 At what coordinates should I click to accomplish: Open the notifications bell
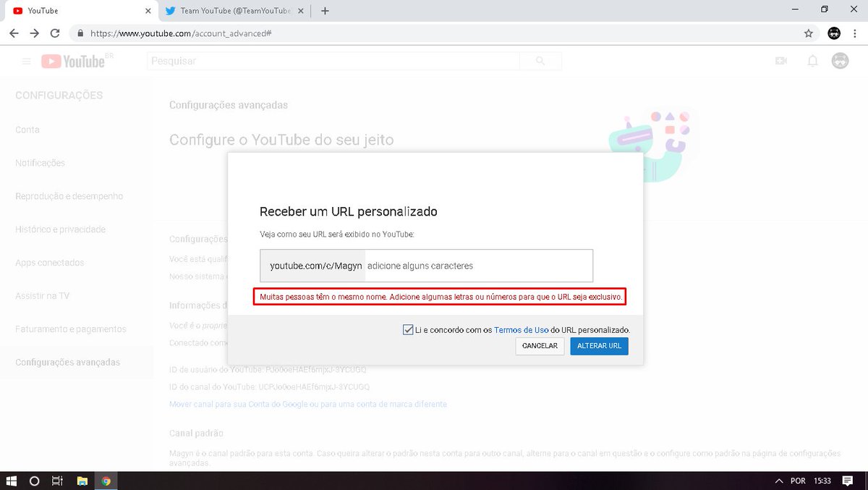point(812,61)
